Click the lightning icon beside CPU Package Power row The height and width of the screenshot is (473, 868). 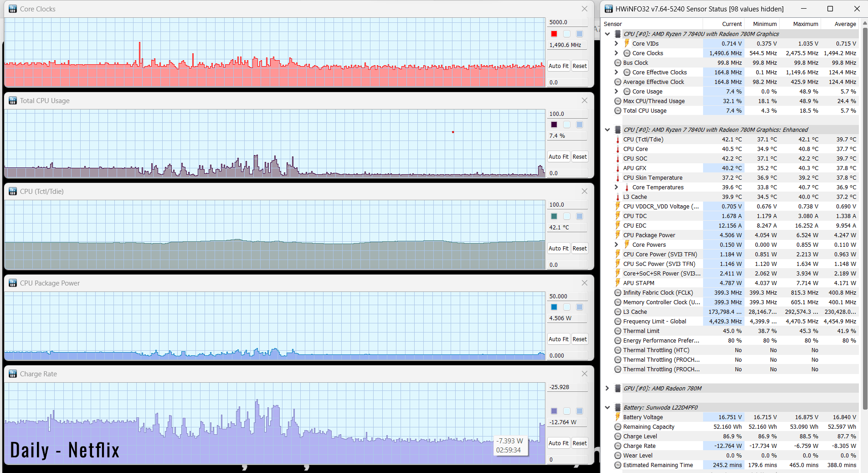pos(618,235)
